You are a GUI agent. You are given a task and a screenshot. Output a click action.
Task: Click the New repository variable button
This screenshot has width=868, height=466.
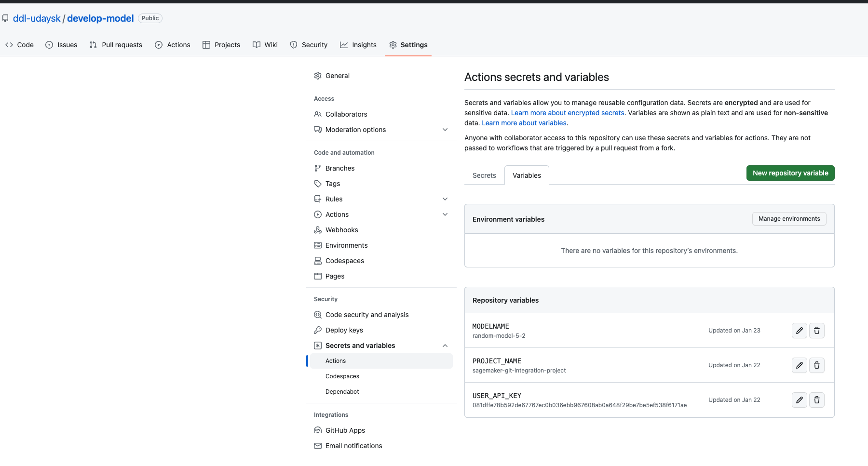[x=790, y=173]
